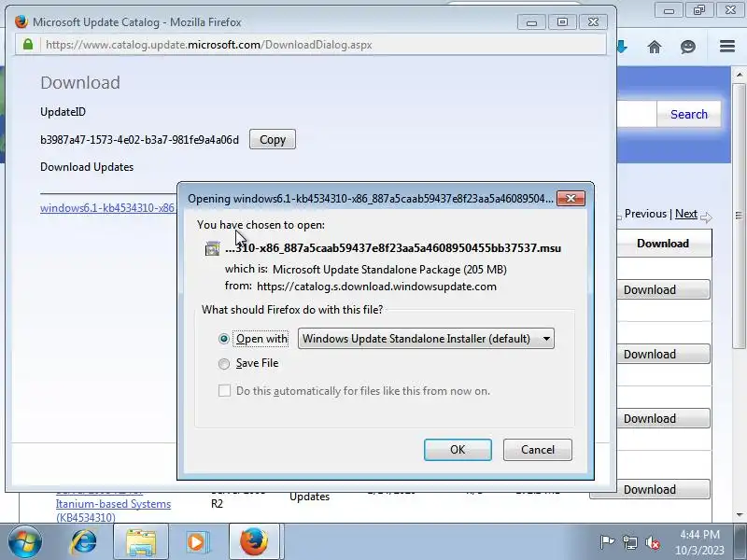Click the msu package file icon
The height and width of the screenshot is (560, 747).
pyautogui.click(x=212, y=248)
